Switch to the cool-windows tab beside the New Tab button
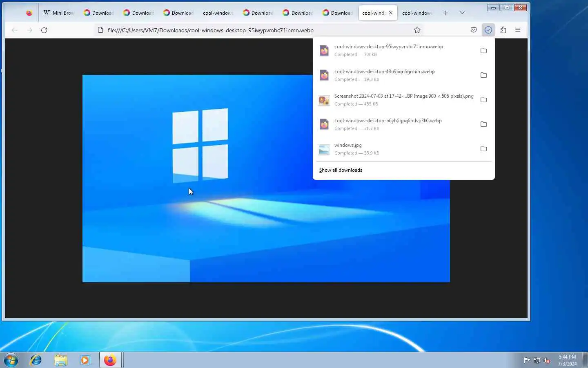Screen dimensions: 588x368 point(417,13)
